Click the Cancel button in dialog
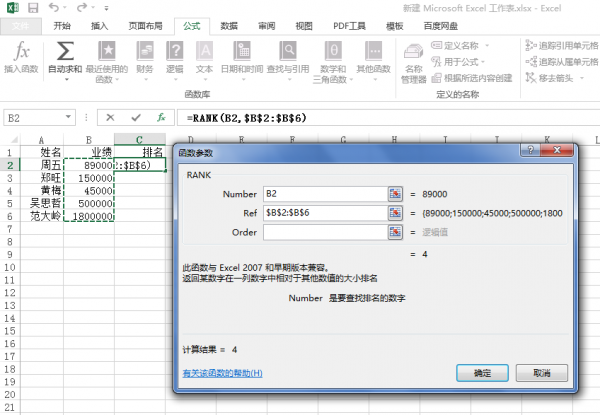The height and width of the screenshot is (415, 600). tap(542, 373)
